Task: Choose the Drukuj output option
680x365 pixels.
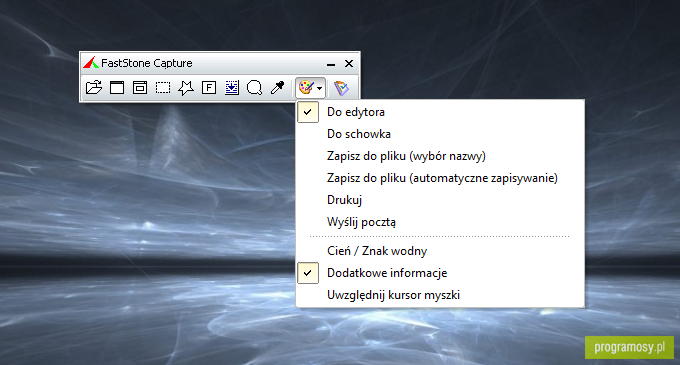Action: click(440, 200)
